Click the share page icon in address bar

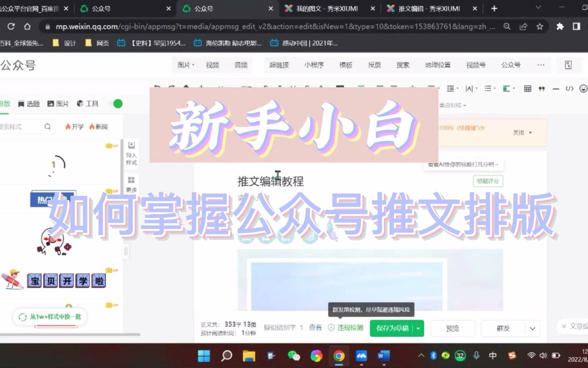pos(523,27)
